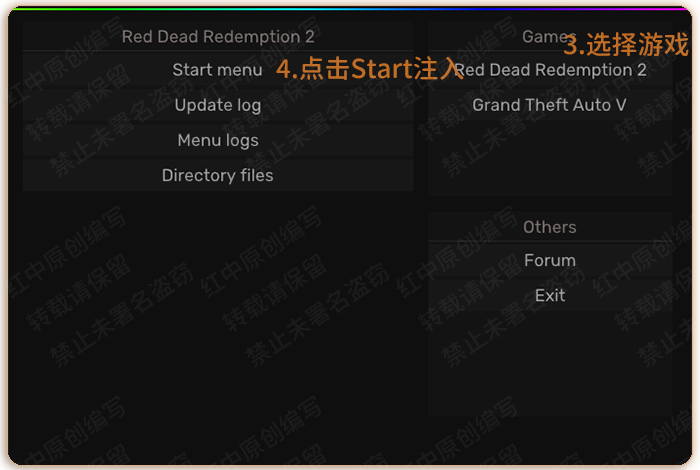Click empty space below Exit in the Others panel
The width and height of the screenshot is (700, 470).
click(550, 364)
